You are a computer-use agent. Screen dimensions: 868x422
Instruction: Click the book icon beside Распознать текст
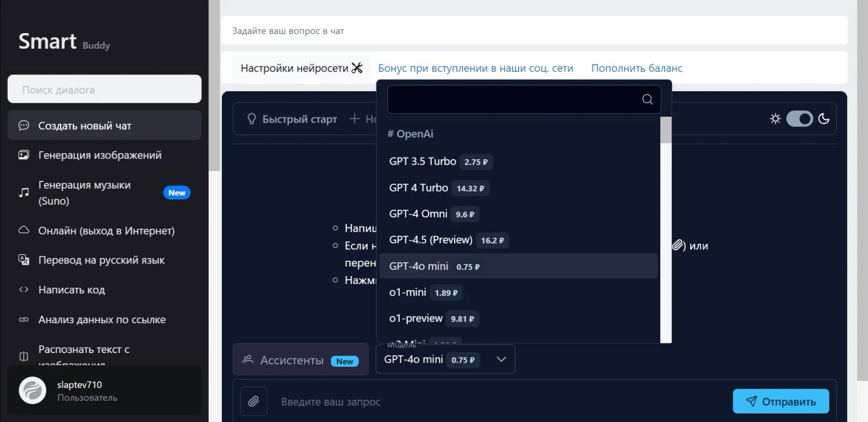24,356
